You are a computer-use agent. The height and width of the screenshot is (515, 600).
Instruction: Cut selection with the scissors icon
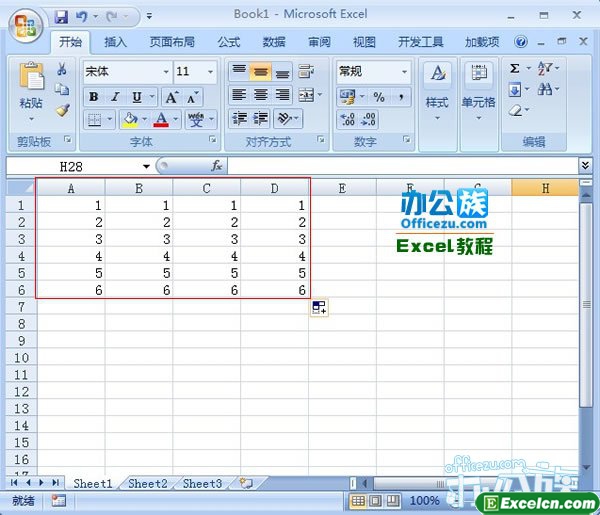pos(62,69)
